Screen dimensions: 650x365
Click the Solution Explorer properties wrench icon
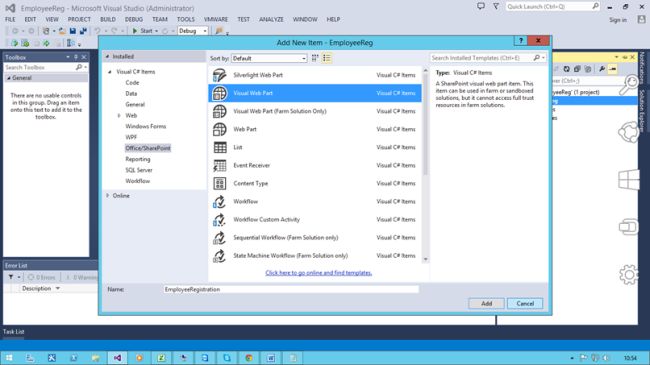tap(601, 69)
